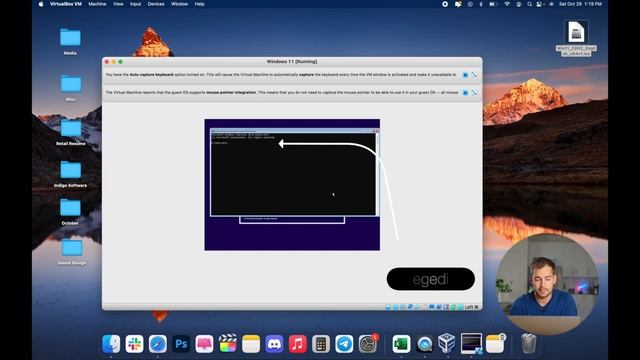Open Finder from the dock

tap(111, 344)
